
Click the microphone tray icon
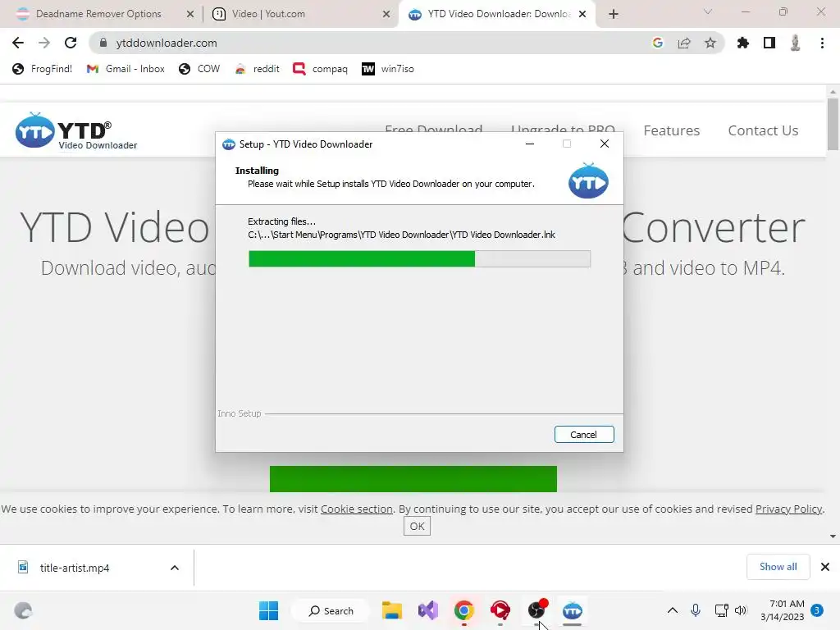(696, 610)
